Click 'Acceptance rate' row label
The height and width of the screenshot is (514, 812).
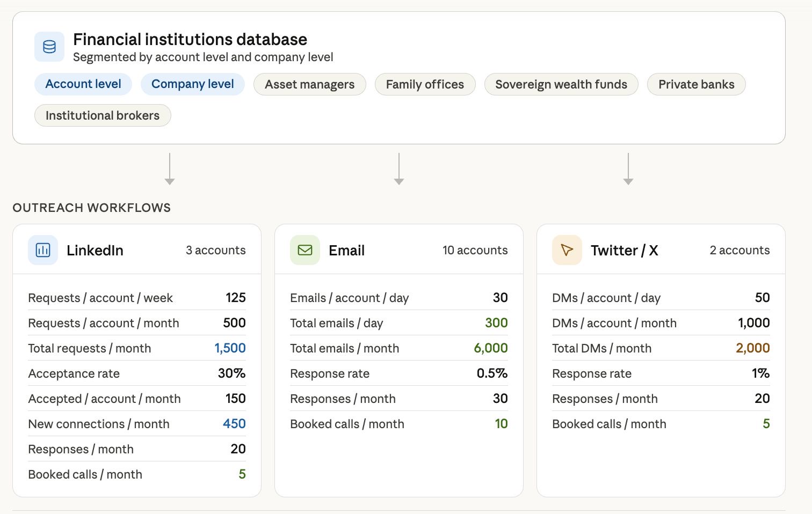point(74,373)
